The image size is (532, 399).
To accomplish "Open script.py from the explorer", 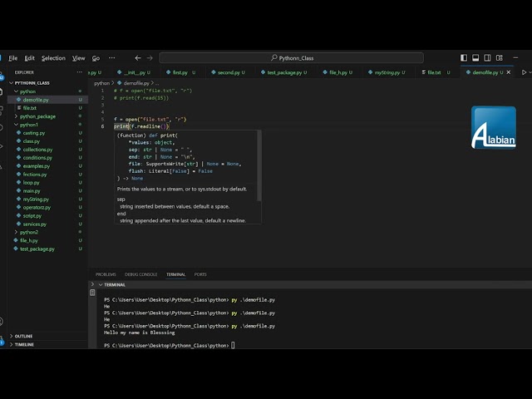I will 32,216.
